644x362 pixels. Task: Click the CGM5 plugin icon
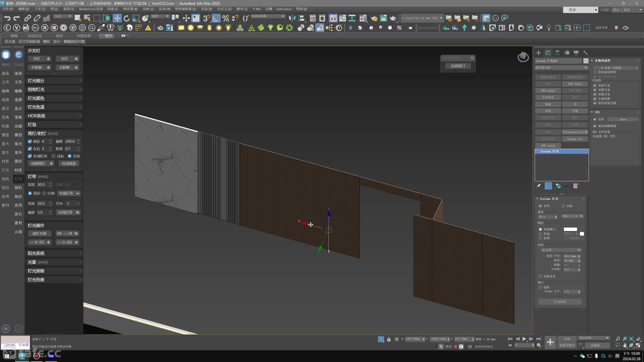coord(19,55)
